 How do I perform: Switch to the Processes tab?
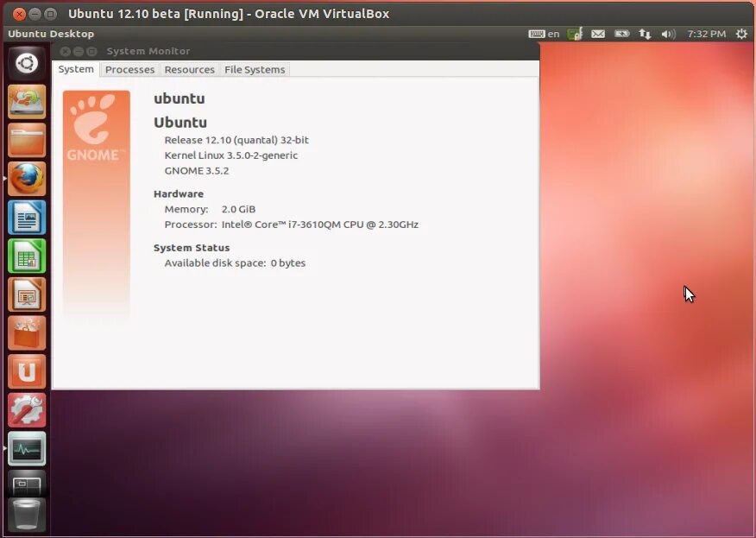pos(129,69)
